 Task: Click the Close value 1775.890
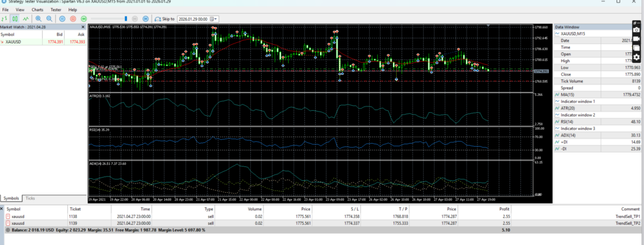click(x=633, y=74)
